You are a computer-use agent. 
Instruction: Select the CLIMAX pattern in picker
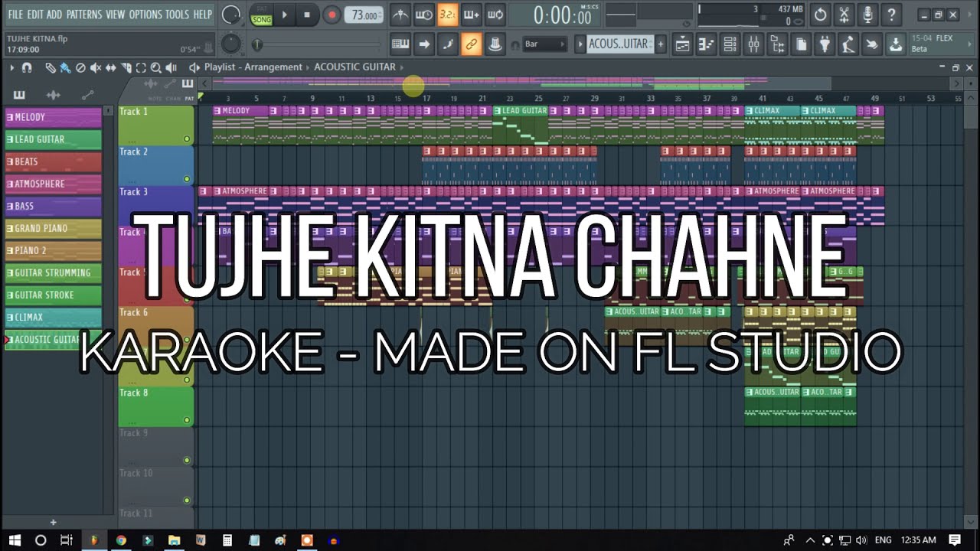(x=53, y=318)
